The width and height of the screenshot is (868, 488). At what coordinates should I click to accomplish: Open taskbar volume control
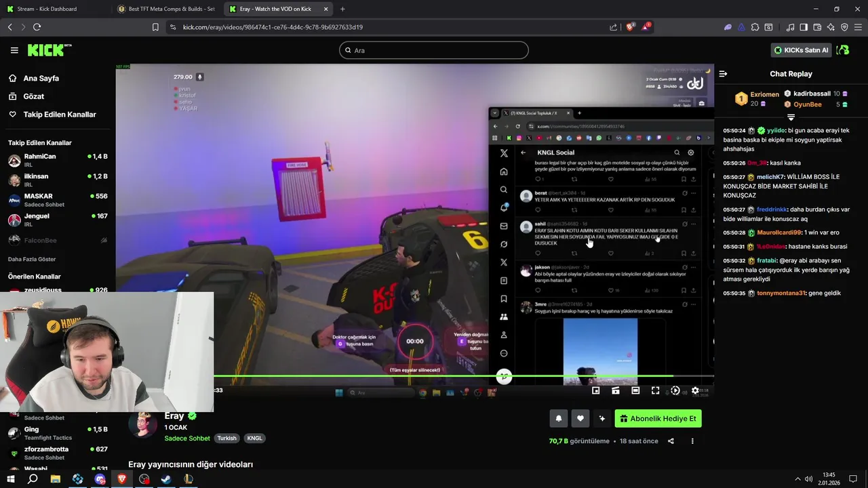[x=808, y=479]
